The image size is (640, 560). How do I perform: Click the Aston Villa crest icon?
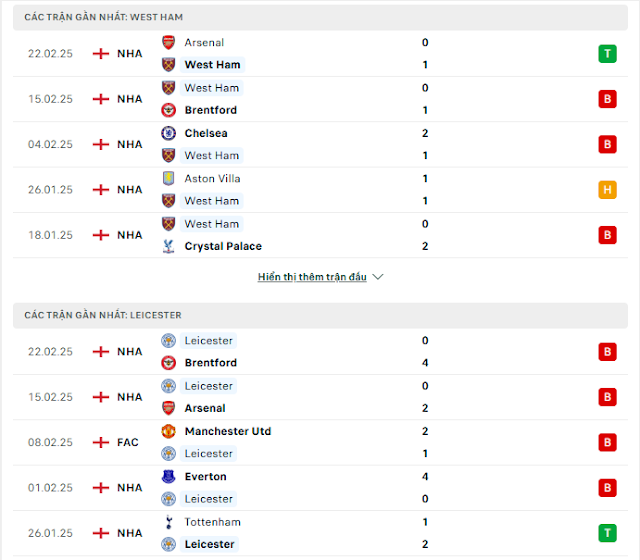click(168, 178)
